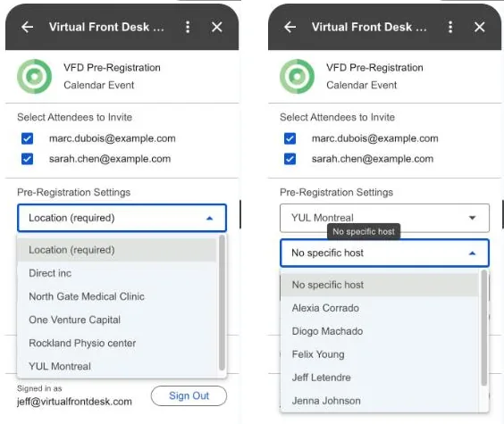The width and height of the screenshot is (504, 424).
Task: Close the left Virtual Front Desk panel
Action: 217,27
